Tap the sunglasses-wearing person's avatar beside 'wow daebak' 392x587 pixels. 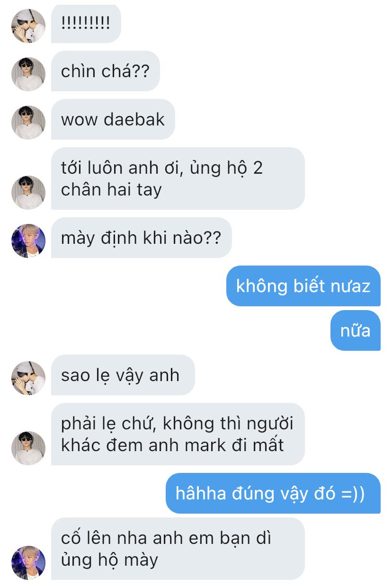coord(28,122)
